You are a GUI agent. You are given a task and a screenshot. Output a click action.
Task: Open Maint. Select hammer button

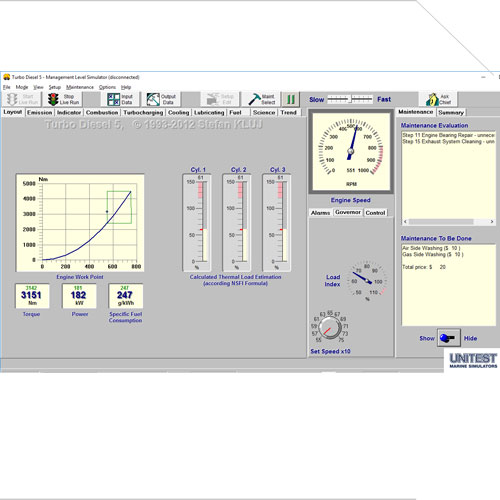(x=261, y=99)
